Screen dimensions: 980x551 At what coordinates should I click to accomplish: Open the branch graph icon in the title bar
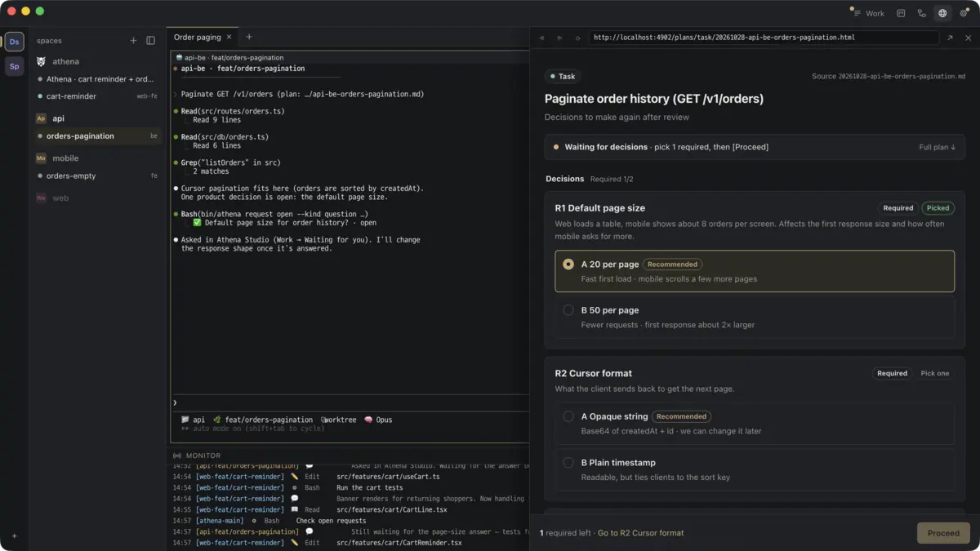point(921,13)
